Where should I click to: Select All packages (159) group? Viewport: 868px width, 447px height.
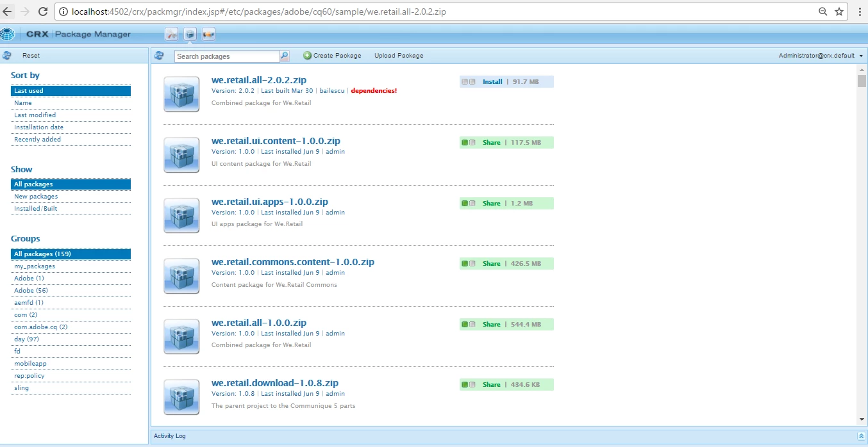click(x=71, y=254)
